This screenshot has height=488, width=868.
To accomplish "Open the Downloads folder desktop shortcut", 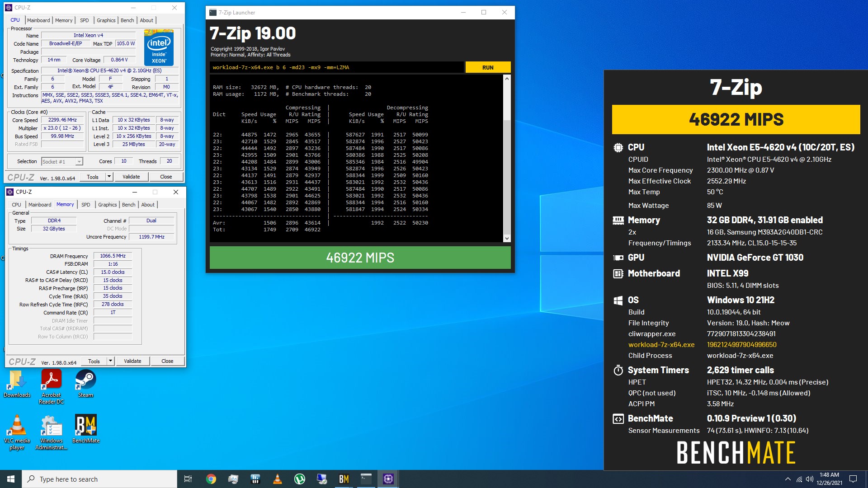I will click(17, 384).
